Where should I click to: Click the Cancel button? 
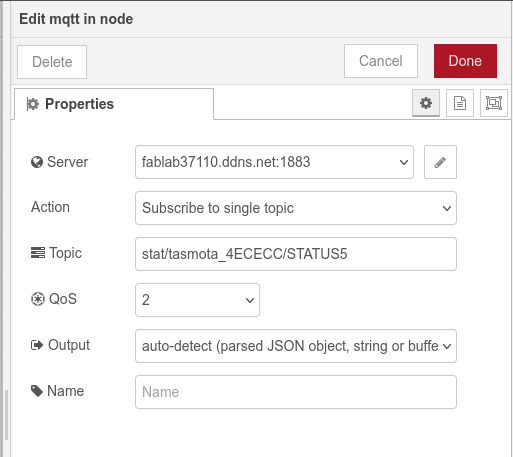381,61
